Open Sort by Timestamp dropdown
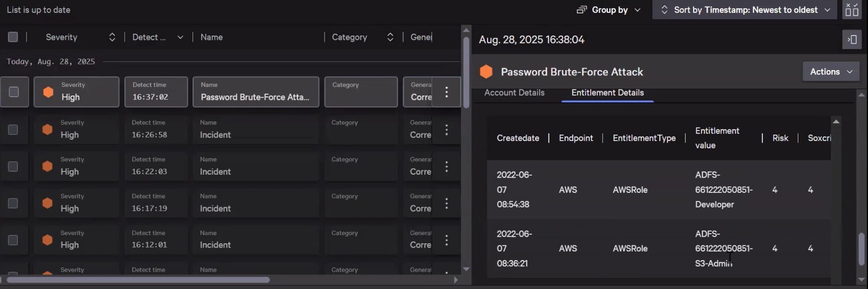The width and height of the screenshot is (868, 289). (x=744, y=10)
